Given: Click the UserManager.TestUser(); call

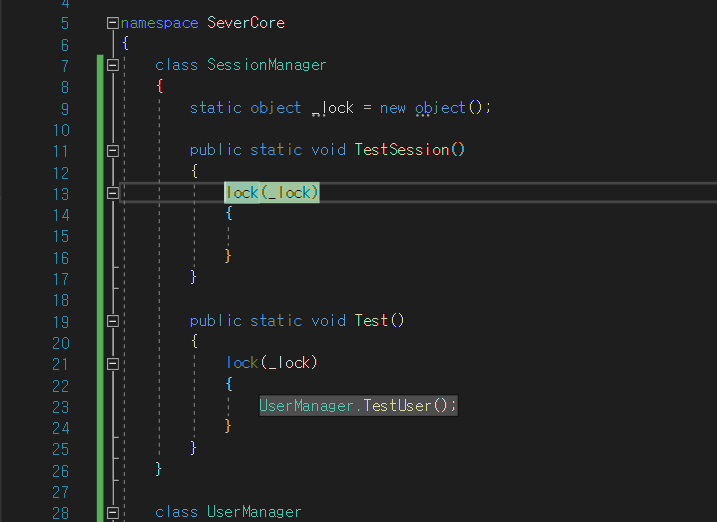Looking at the screenshot, I should [x=358, y=406].
